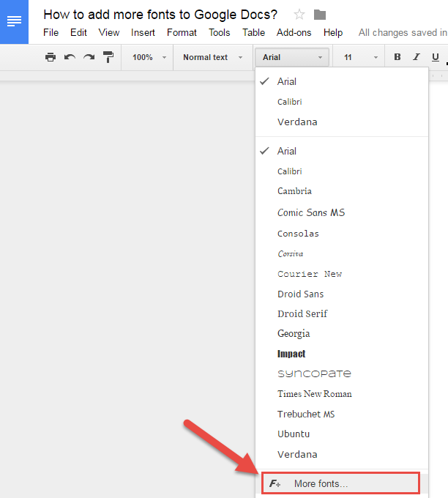Open the Edit menu
448x498 pixels.
point(78,33)
